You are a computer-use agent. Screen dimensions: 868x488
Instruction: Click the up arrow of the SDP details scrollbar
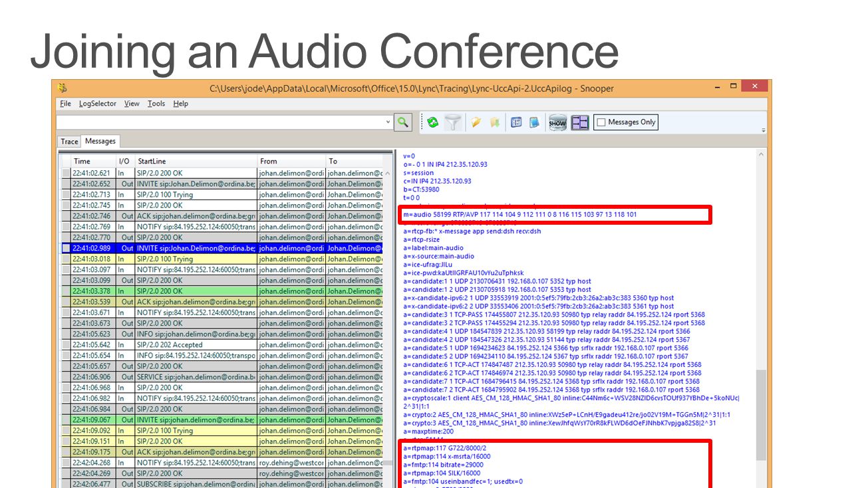[x=761, y=155]
